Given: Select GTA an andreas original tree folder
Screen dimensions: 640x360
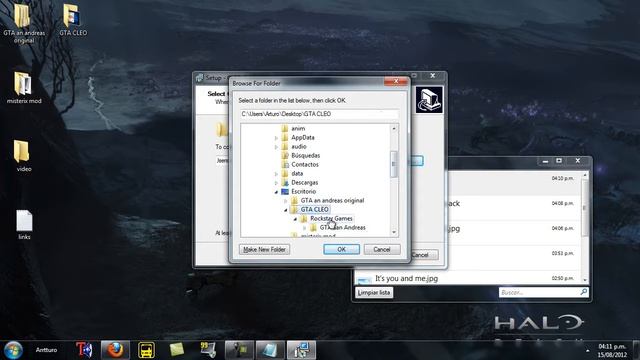Looking at the screenshot, I should click(x=332, y=200).
